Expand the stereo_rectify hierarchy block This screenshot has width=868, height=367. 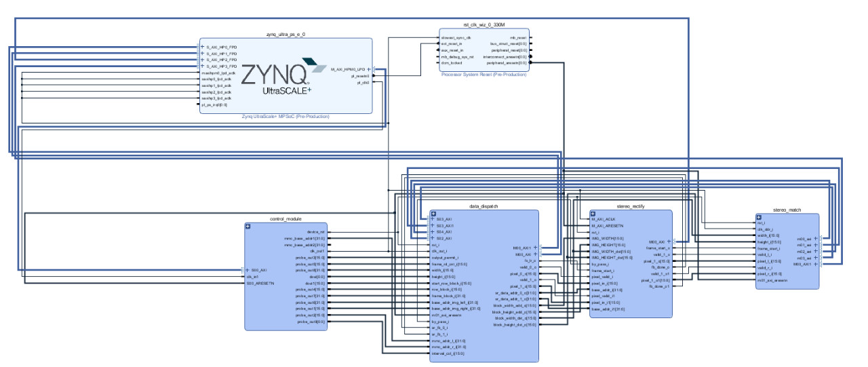pyautogui.click(x=592, y=214)
